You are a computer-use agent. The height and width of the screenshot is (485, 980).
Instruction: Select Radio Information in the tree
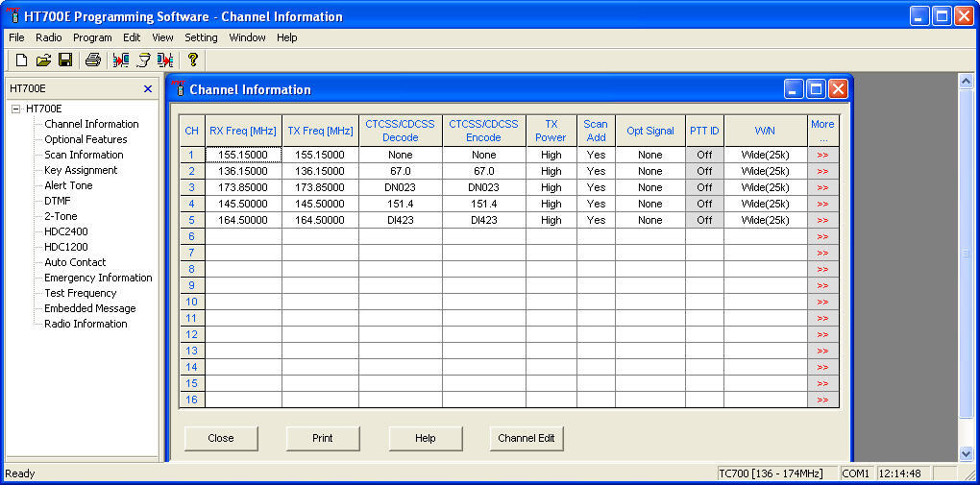coord(86,324)
